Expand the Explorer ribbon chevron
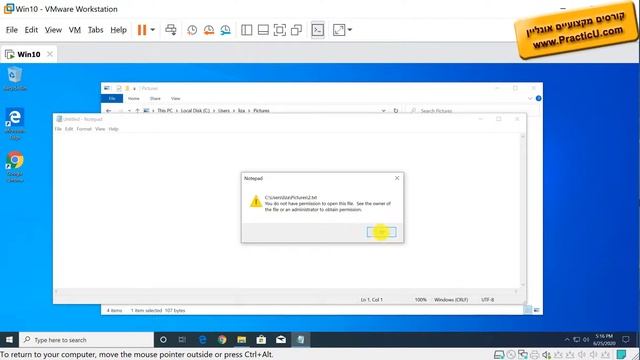This screenshot has width=640, height=360. pyautogui.click(x=530, y=98)
